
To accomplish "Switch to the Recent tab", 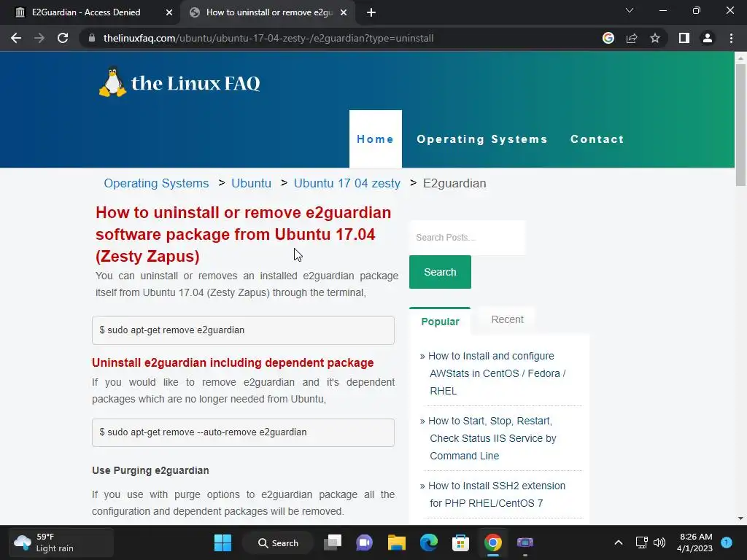I will point(508,319).
